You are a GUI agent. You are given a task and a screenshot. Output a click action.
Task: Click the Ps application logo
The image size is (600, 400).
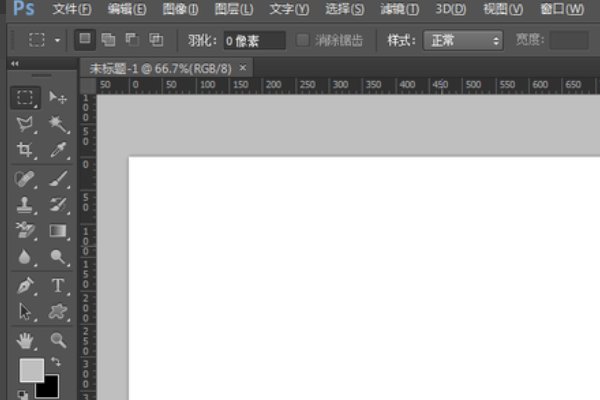point(24,8)
